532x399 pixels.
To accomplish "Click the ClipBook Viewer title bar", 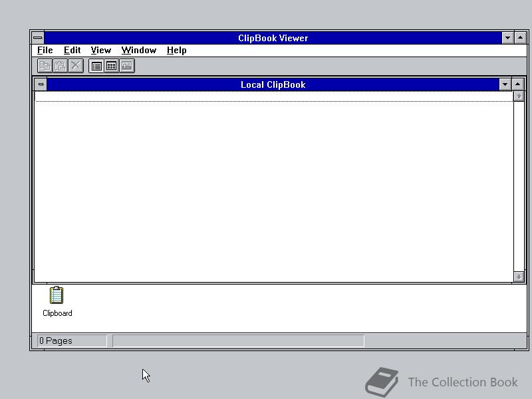I will point(273,38).
